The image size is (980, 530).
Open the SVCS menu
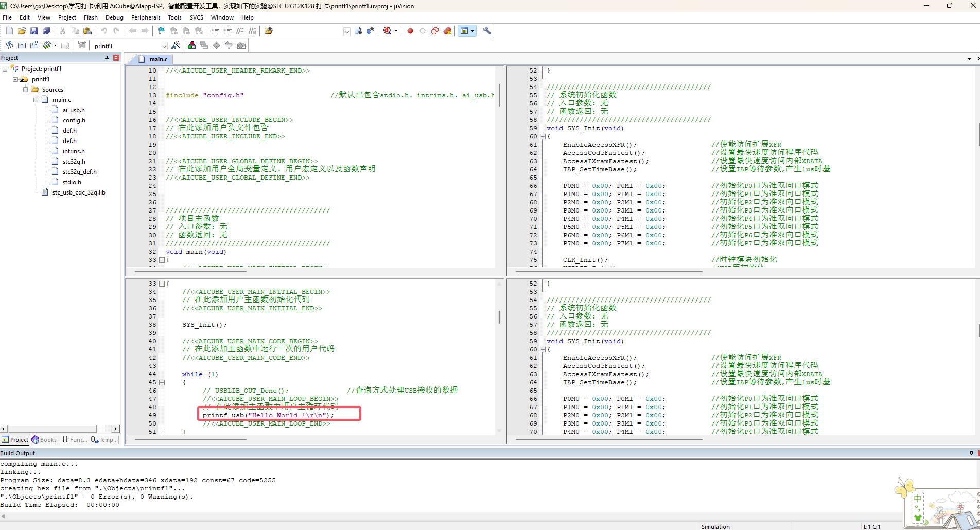click(x=197, y=17)
